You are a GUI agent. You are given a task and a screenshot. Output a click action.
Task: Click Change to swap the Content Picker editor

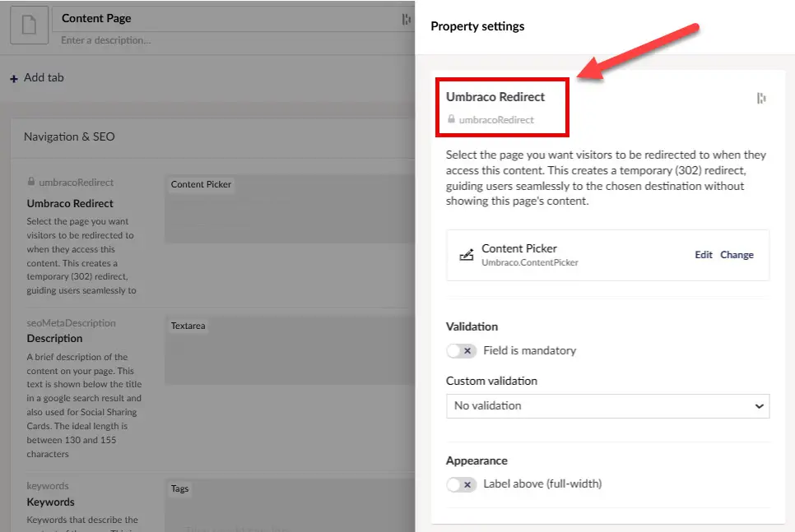click(x=737, y=255)
